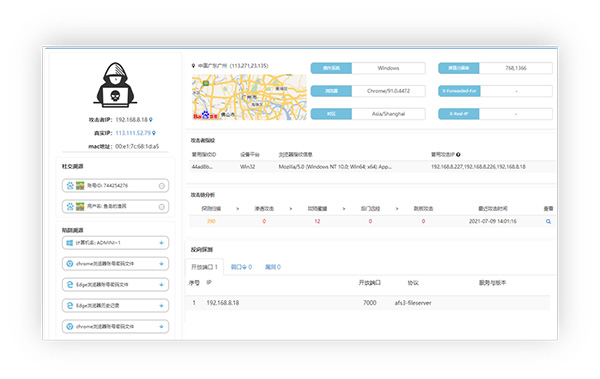Screen dimensions: 600x379
Task: Click the help icon beside the attack IP column
Action: (x=458, y=155)
